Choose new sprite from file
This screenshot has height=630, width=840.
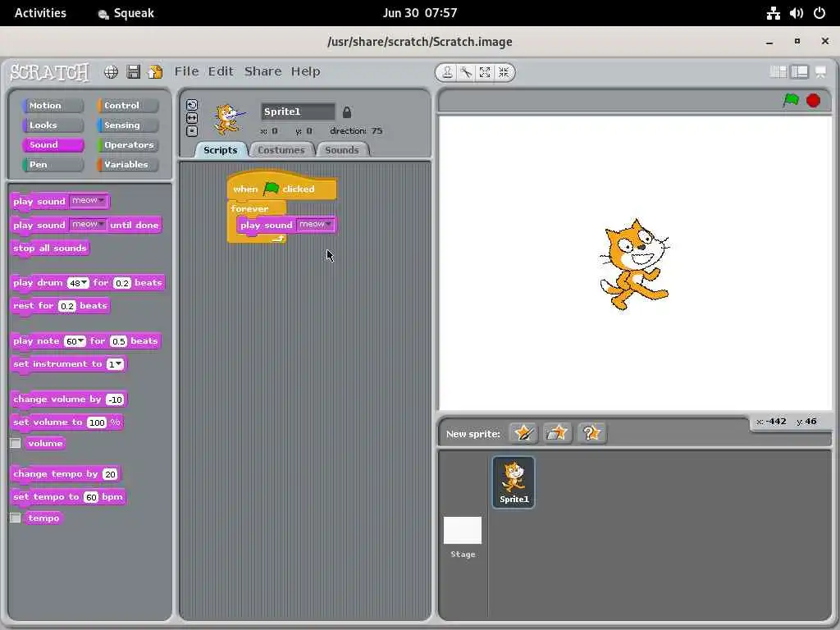[x=557, y=433]
